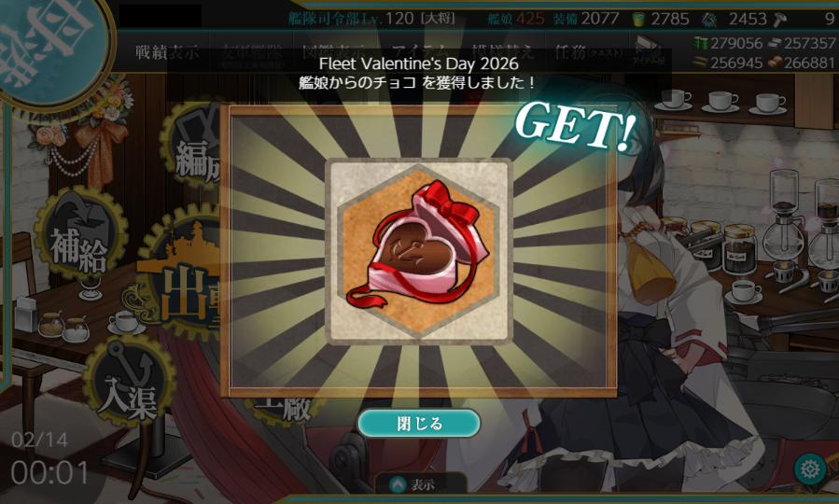Click the 閉じる close button
Viewport: 839px width, 504px height.
click(419, 424)
